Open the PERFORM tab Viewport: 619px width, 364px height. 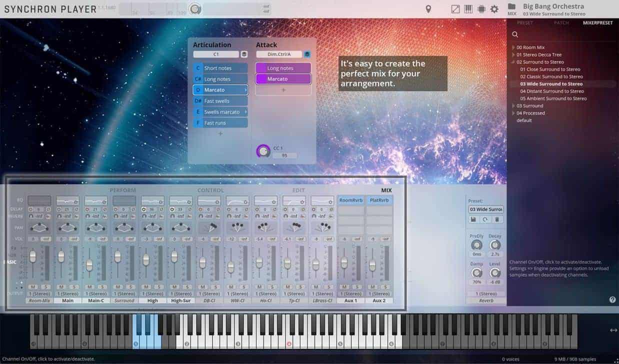122,190
